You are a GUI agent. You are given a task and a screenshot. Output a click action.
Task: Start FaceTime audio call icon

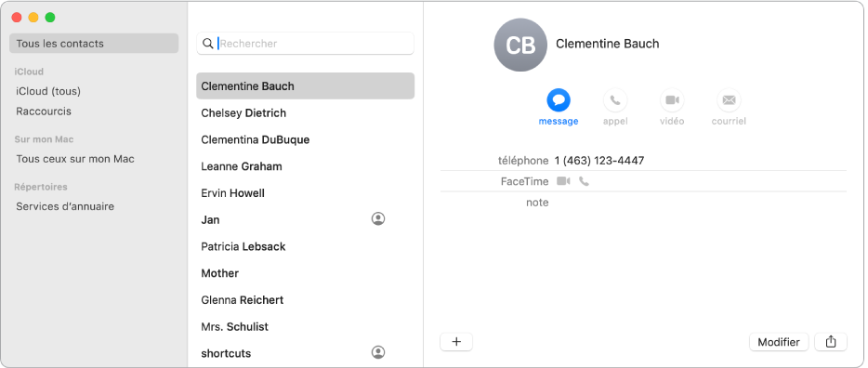pos(584,181)
